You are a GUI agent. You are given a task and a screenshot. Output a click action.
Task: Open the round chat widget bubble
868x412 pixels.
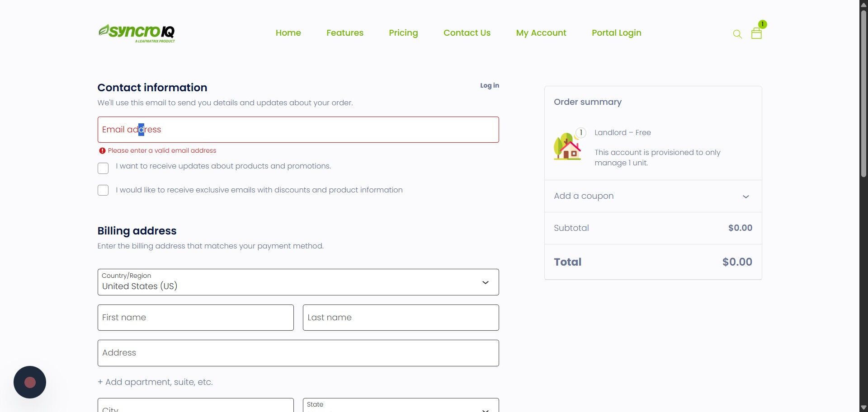30,382
